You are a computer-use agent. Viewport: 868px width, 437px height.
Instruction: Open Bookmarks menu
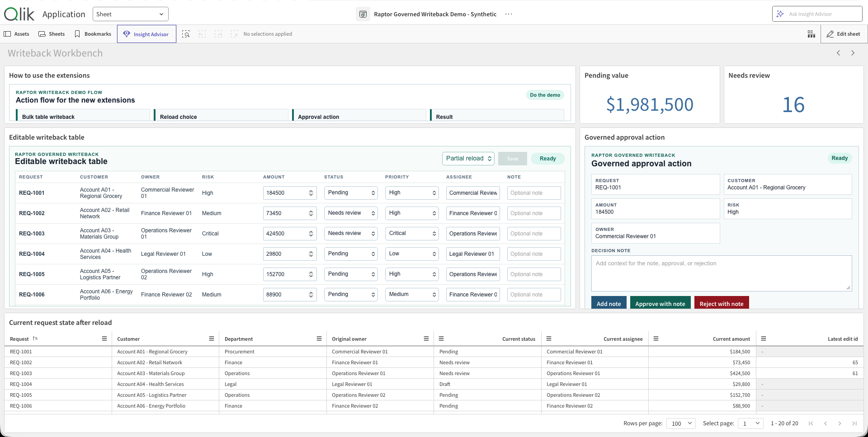click(93, 34)
